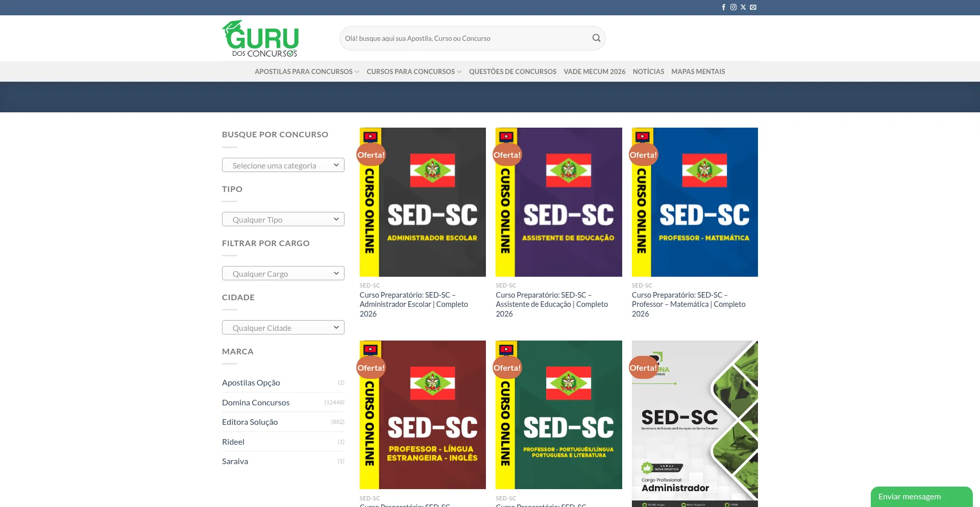Click video icon on Português/Literatura cover
Viewport: 980px width, 507px height.
pos(506,349)
